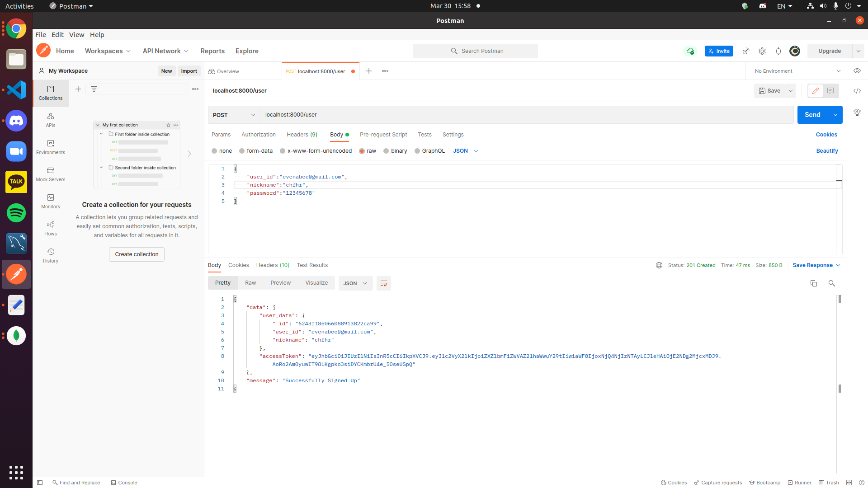Open the notifications bell
The width and height of the screenshot is (868, 488).
(778, 51)
